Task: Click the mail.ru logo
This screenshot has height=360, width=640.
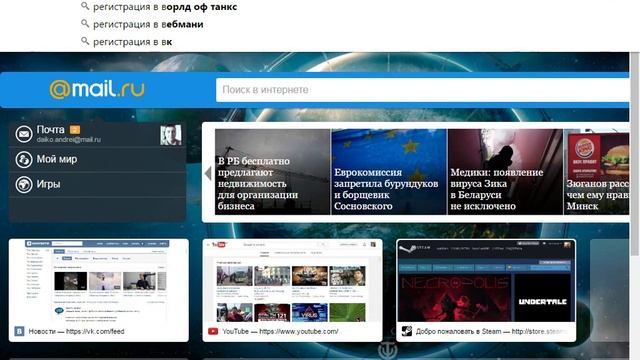Action: click(97, 89)
